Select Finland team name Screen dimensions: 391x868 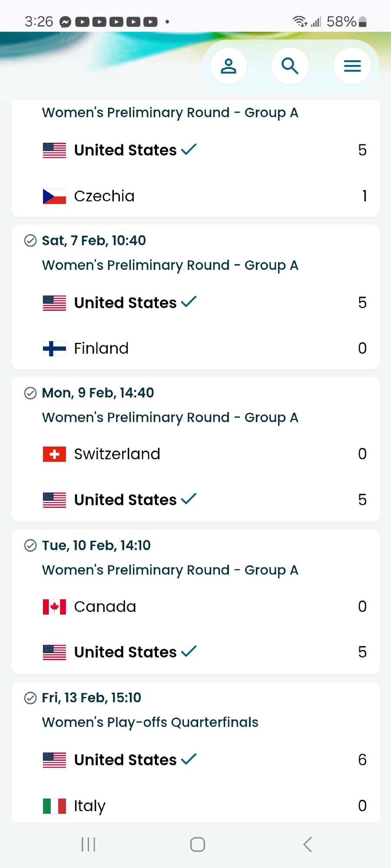point(101,349)
